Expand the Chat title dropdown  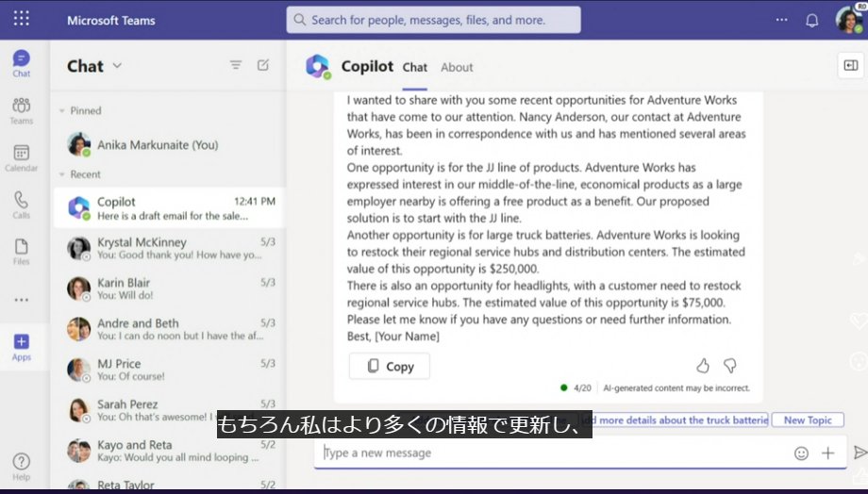point(117,65)
